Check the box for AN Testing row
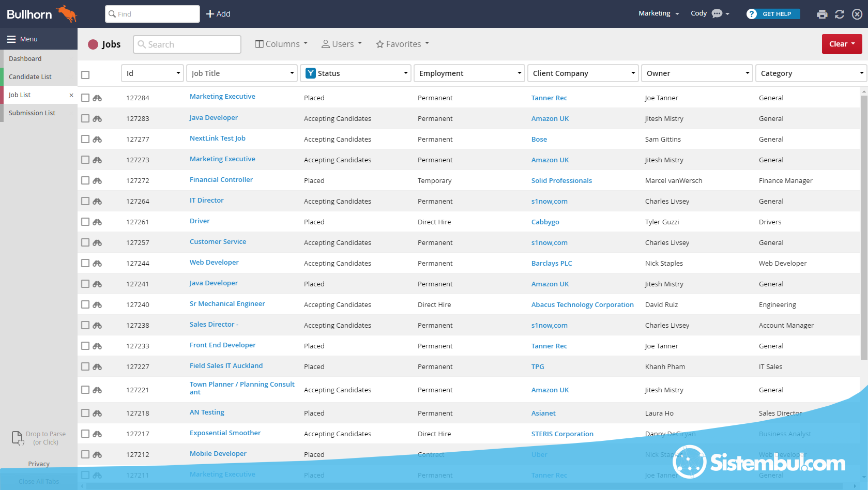This screenshot has height=490, width=868. coord(85,413)
